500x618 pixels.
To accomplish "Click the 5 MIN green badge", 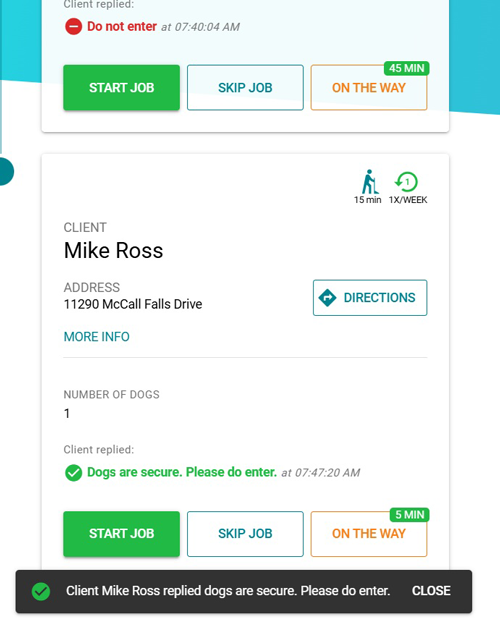I will pos(410,515).
